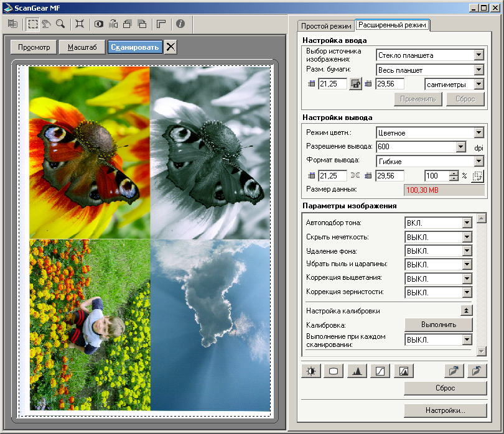Image resolution: width=504 pixels, height=434 pixels.
Task: Click the Rotate right icon
Action: click(x=142, y=24)
